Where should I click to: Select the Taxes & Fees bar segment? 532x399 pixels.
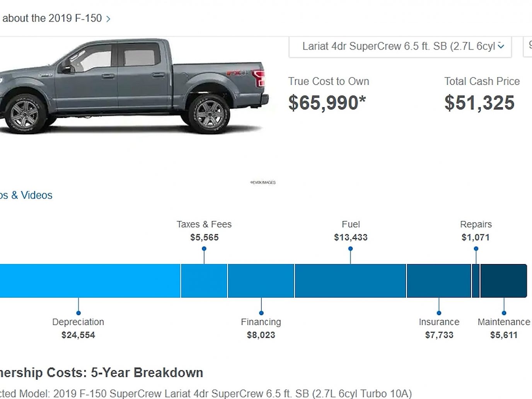point(204,281)
